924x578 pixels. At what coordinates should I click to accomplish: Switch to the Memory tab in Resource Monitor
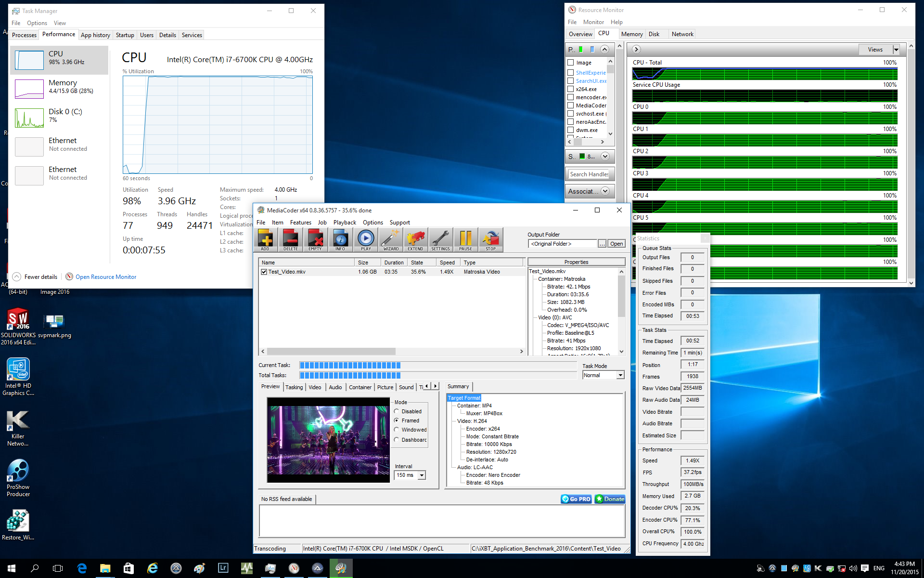[631, 34]
